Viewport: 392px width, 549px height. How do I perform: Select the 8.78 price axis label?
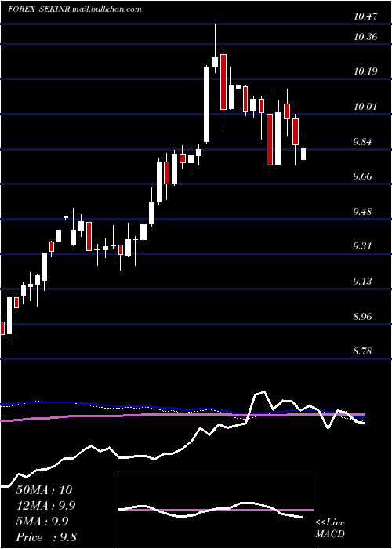(362, 351)
